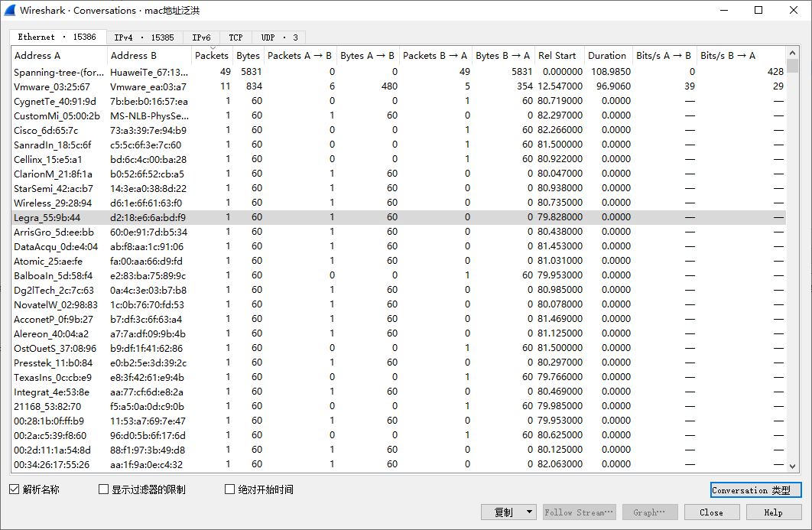Viewport: 812px width, 530px height.
Task: Click the Close button
Action: point(711,512)
